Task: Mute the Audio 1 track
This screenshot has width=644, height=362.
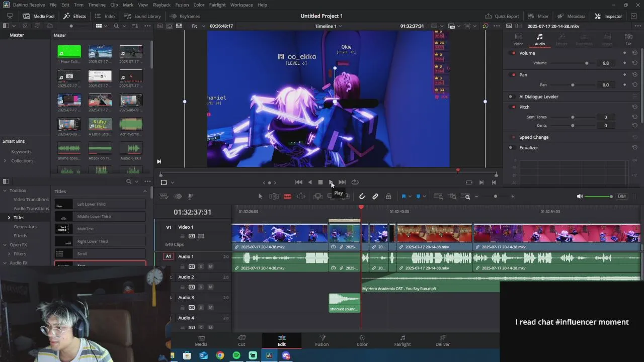Action: point(210,266)
